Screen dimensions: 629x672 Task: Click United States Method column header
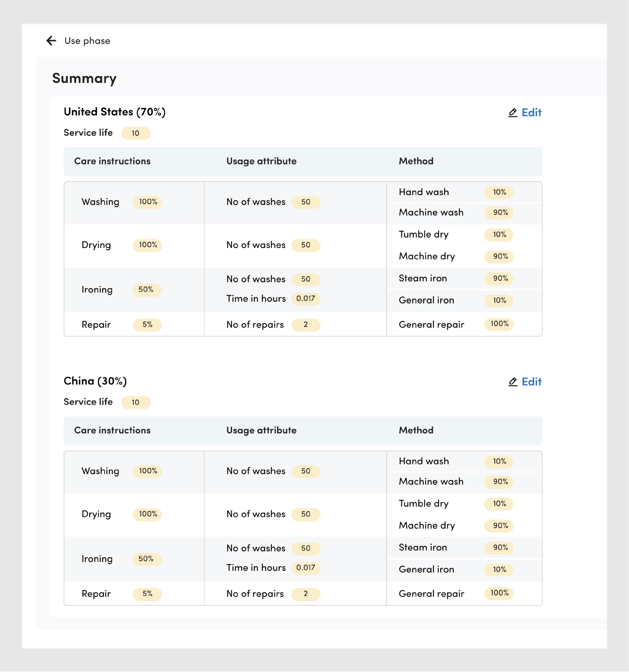point(416,161)
